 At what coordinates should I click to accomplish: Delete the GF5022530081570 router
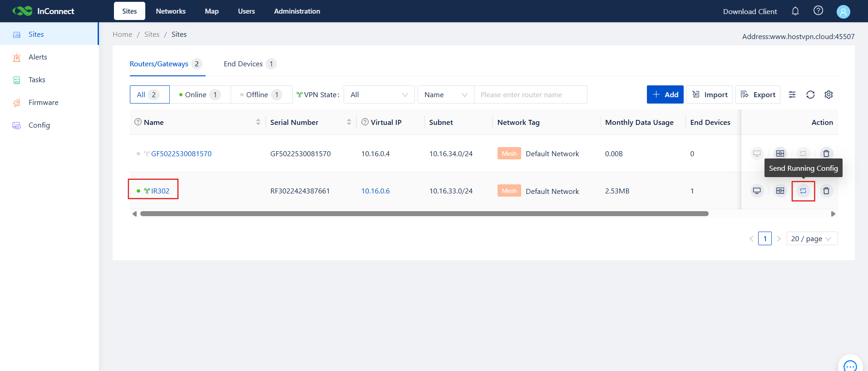(x=826, y=153)
